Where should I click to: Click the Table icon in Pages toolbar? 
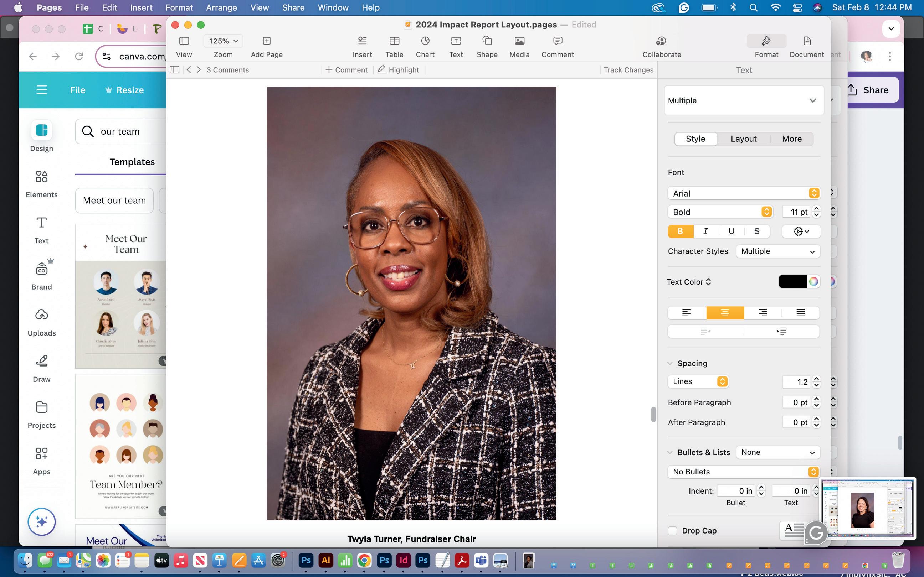[x=394, y=41]
